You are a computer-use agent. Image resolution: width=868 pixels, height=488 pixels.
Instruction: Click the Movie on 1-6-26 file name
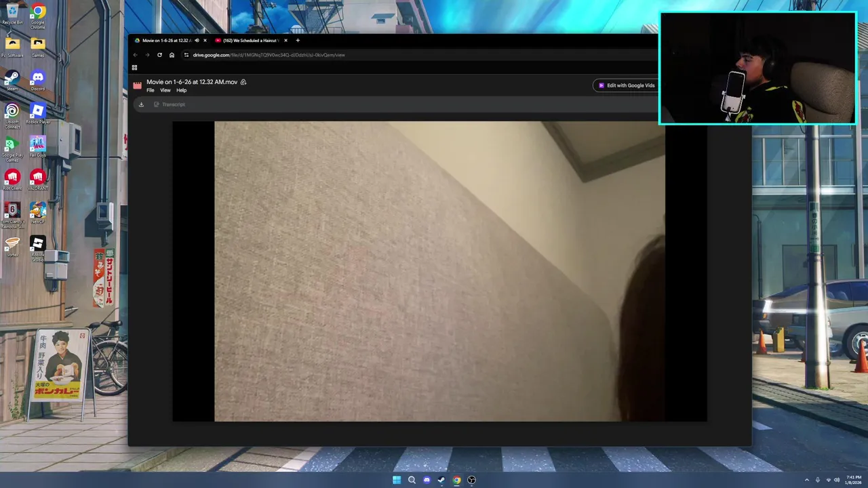click(192, 82)
